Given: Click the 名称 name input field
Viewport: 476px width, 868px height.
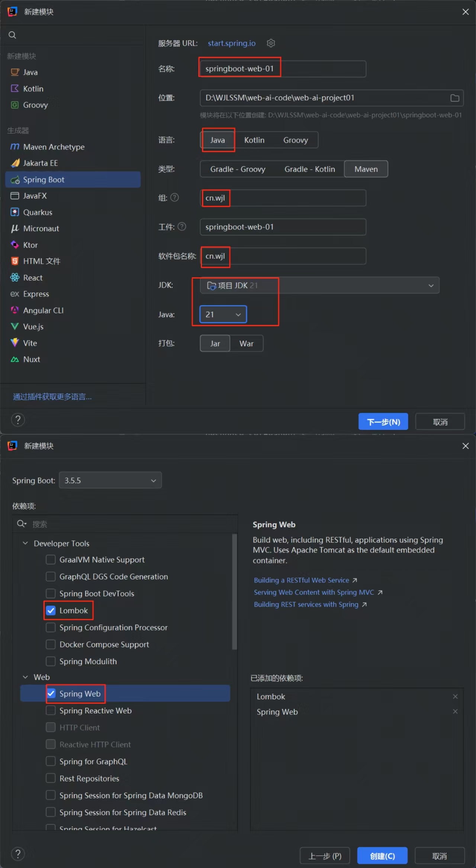Looking at the screenshot, I should 283,69.
